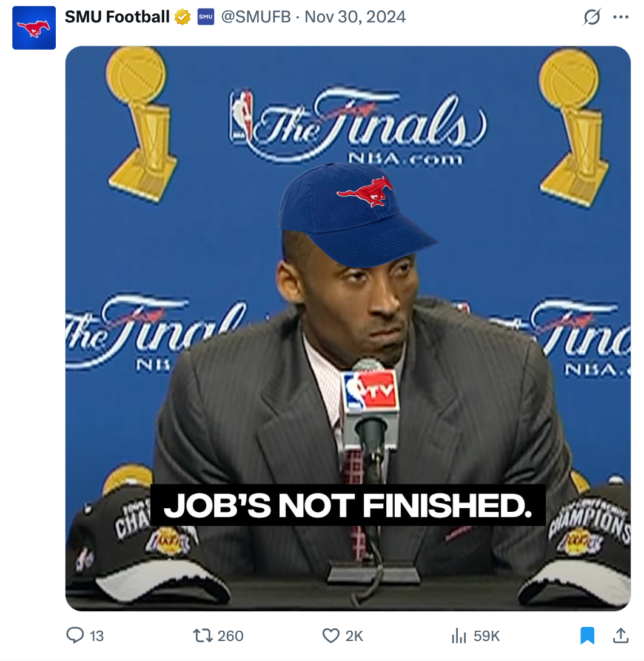The width and height of the screenshot is (644, 661).
Task: Open the three-dot more options menu
Action: click(620, 18)
